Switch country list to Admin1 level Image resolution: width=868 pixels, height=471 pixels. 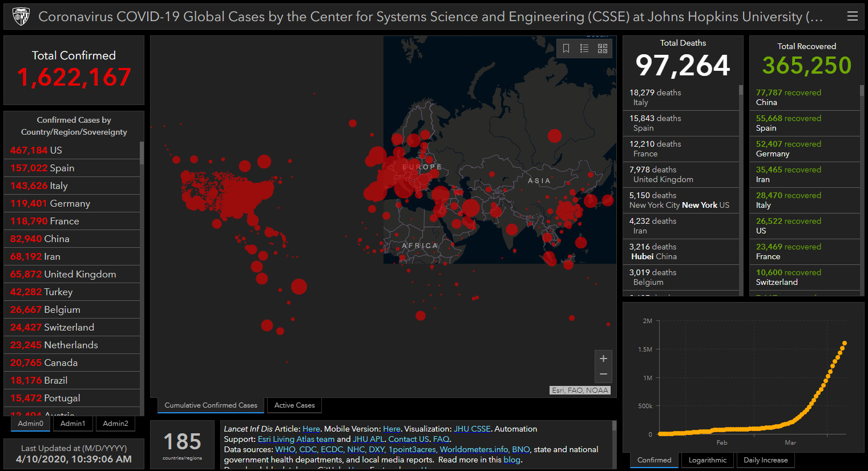pyautogui.click(x=73, y=424)
